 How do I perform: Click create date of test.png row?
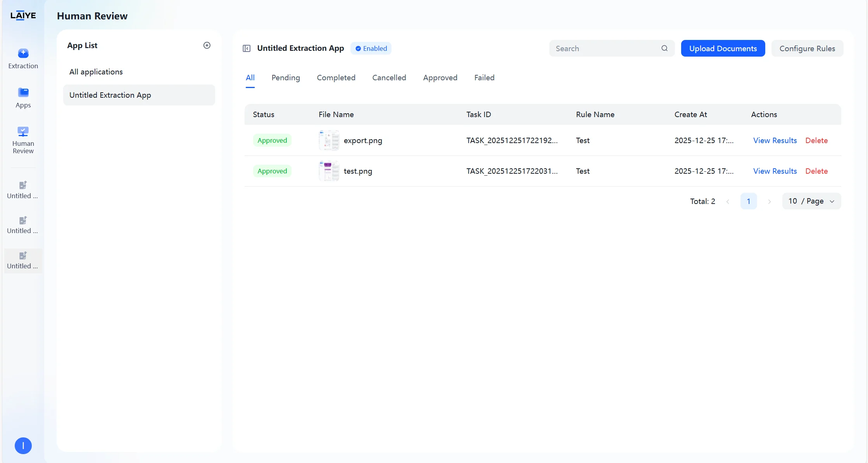(x=704, y=171)
